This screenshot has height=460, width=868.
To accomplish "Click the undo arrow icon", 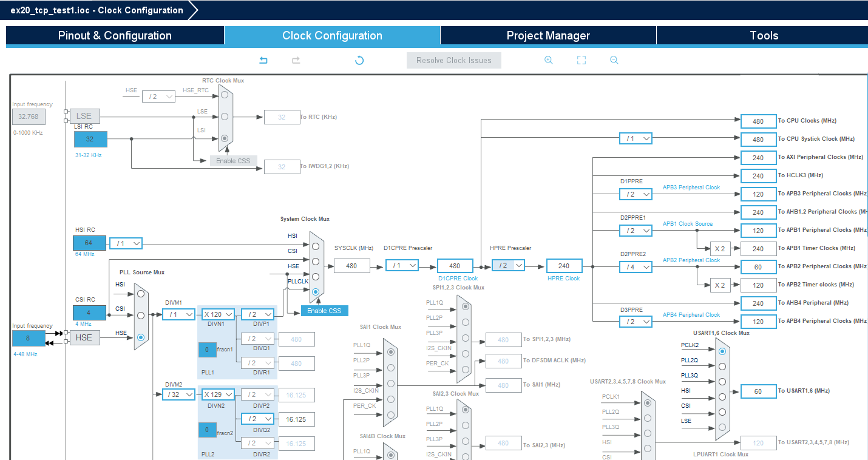I will (263, 60).
